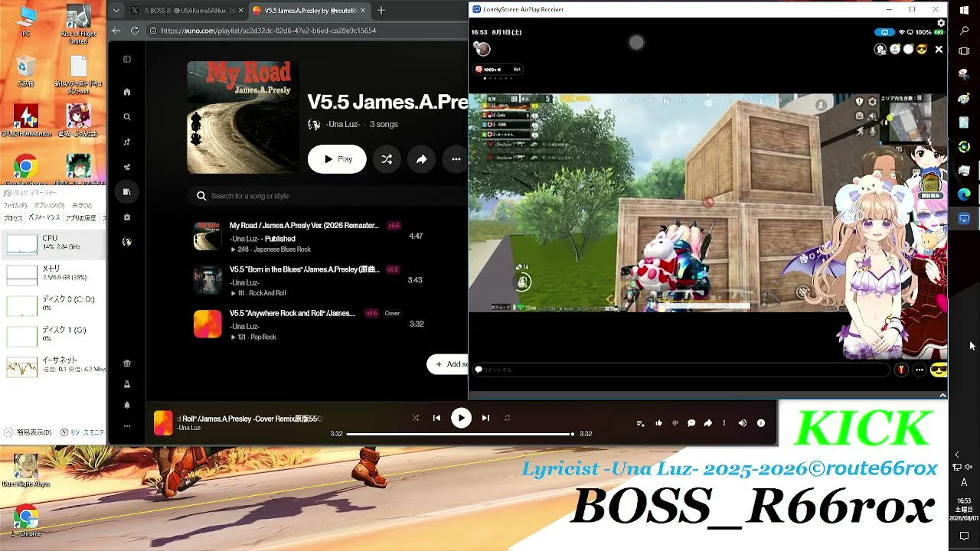Skip to next track in player
980x551 pixels.
tap(485, 418)
